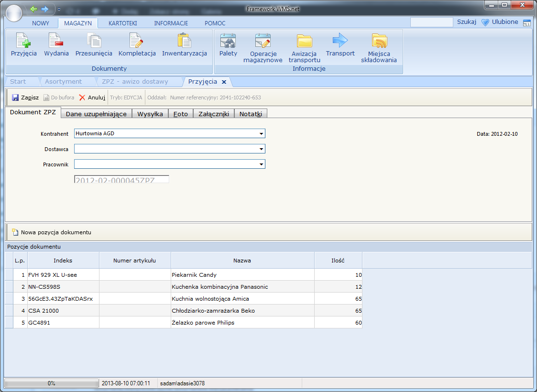Viewport: 537px width, 392px height.
Task: Close the Przyjęcia document tab
Action: 224,82
